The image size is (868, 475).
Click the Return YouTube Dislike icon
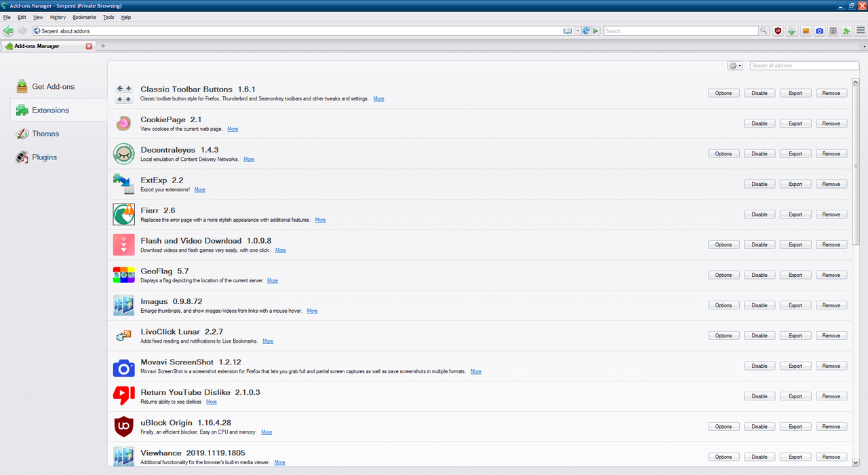pos(123,396)
